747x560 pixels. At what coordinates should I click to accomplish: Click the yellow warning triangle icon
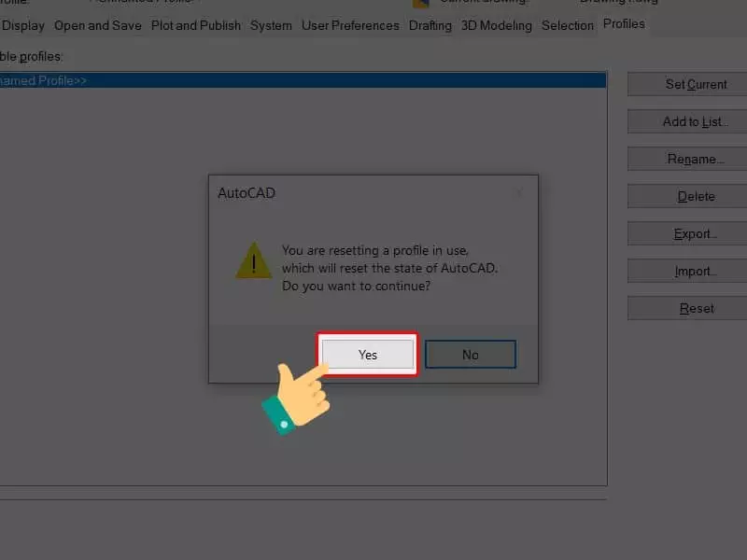click(x=253, y=260)
